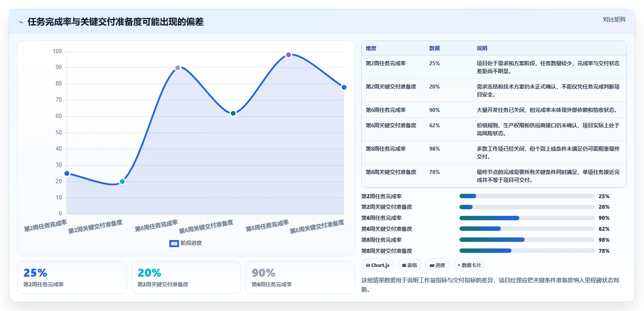This screenshot has height=311, width=644.
Task: Click the 62% value in the table
Action: (434, 126)
